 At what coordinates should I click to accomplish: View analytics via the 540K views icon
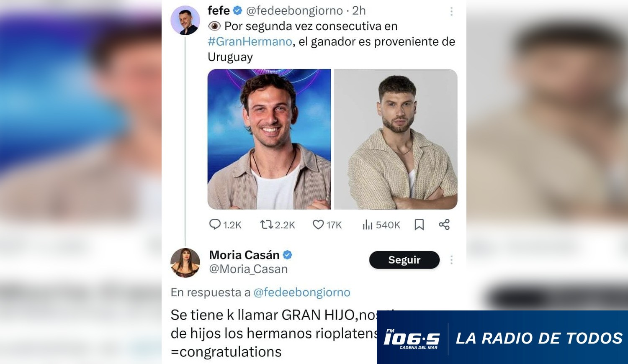click(x=367, y=225)
